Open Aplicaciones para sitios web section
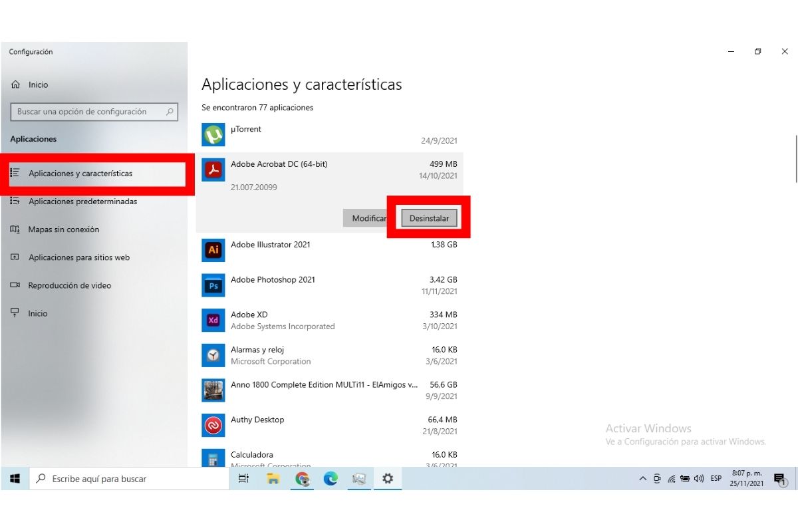Screen dimensions: 798x532 click(x=94, y=257)
